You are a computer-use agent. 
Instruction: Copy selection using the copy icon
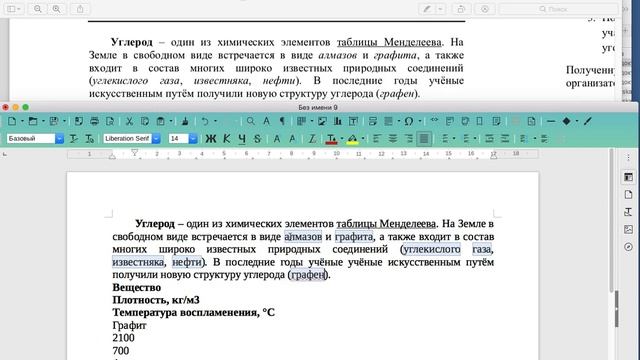coord(144,121)
